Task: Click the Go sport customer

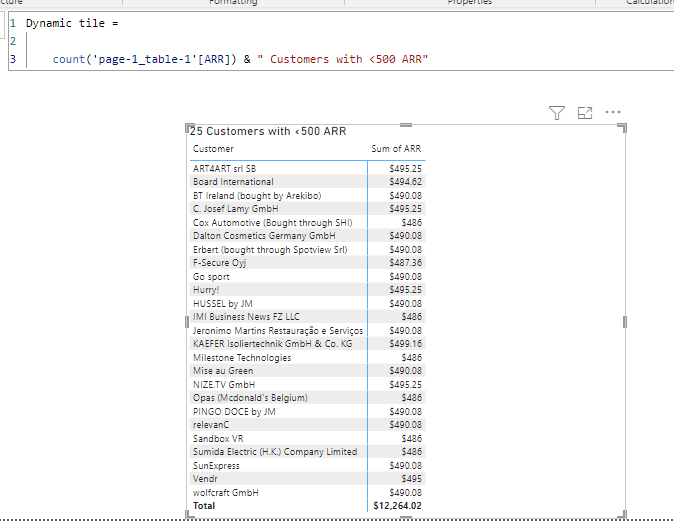Action: pos(211,277)
